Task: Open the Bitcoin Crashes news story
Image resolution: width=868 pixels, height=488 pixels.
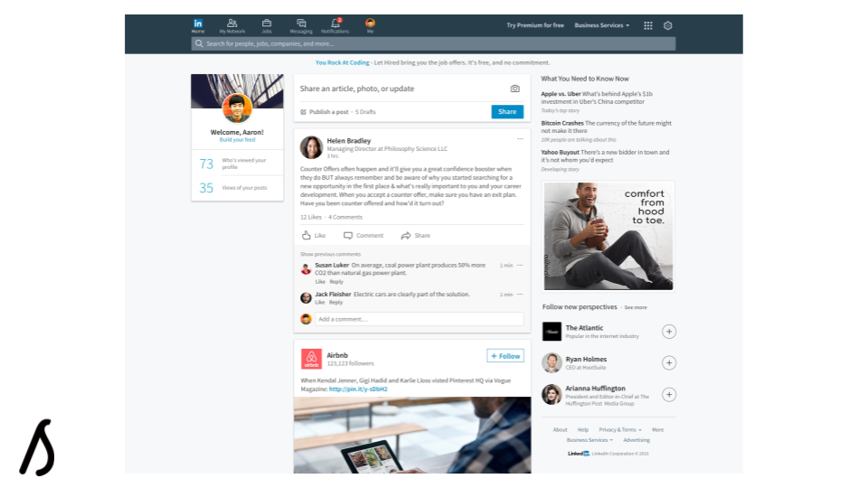Action: [606, 127]
